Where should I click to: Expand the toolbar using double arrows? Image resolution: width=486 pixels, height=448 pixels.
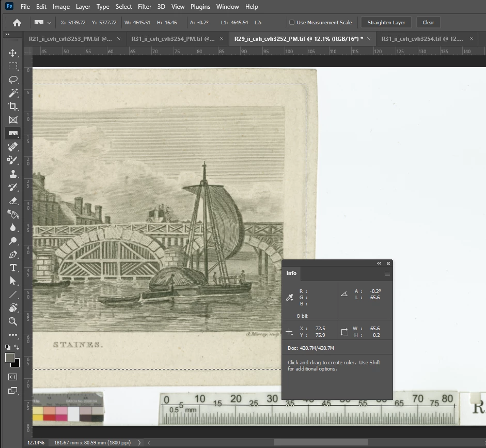pos(7,34)
